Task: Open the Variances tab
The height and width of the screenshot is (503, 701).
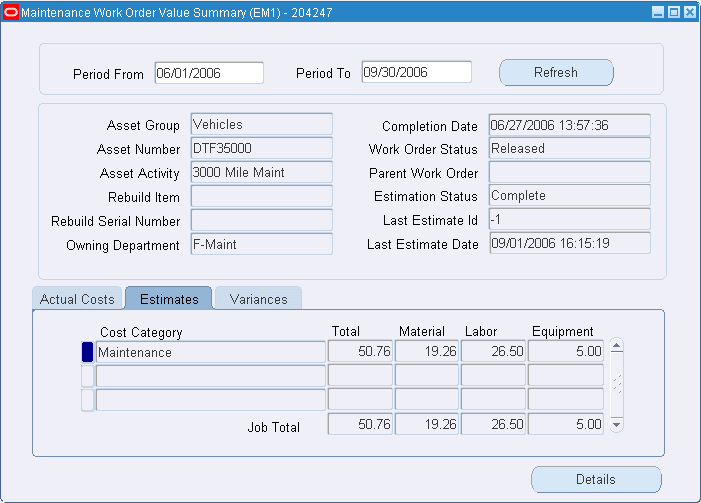Action: pyautogui.click(x=258, y=299)
